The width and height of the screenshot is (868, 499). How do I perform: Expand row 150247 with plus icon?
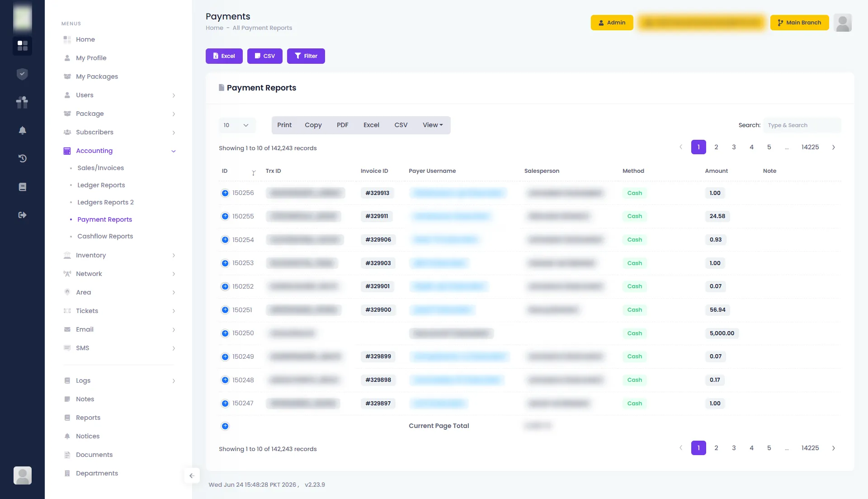coord(225,404)
